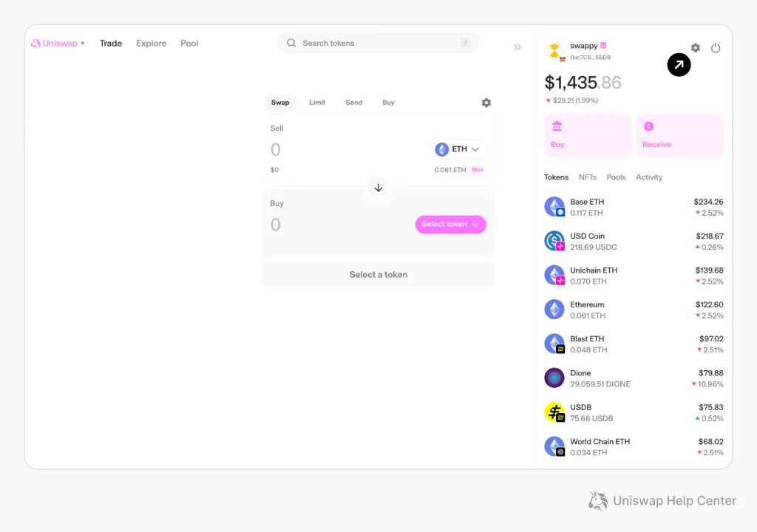
Task: Open wallet settings gear icon
Action: tap(695, 48)
